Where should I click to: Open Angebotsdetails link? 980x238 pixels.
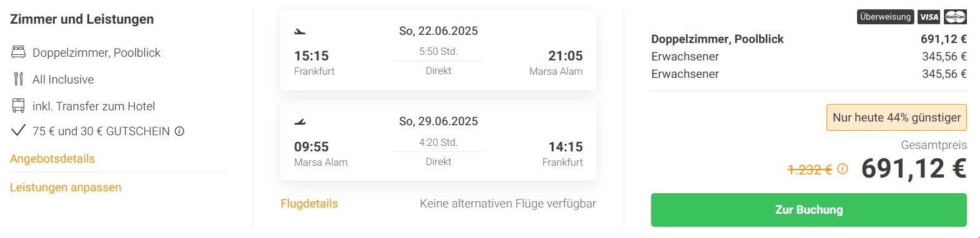tap(52, 159)
